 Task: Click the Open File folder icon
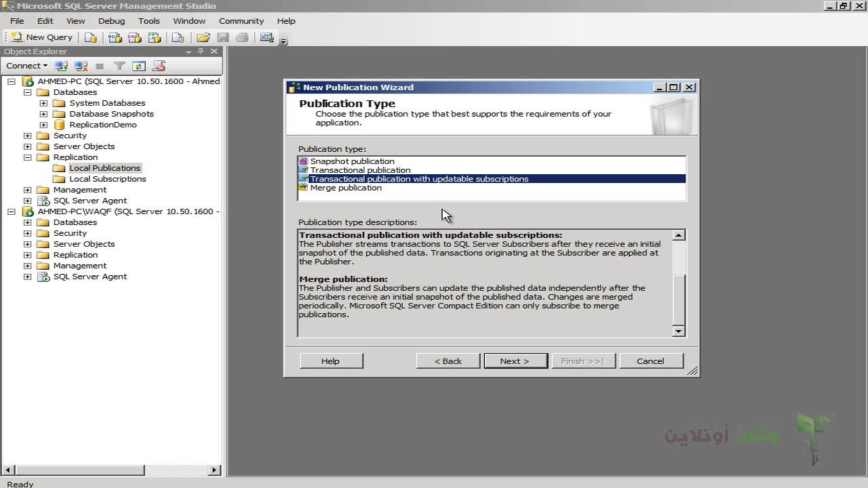(203, 37)
